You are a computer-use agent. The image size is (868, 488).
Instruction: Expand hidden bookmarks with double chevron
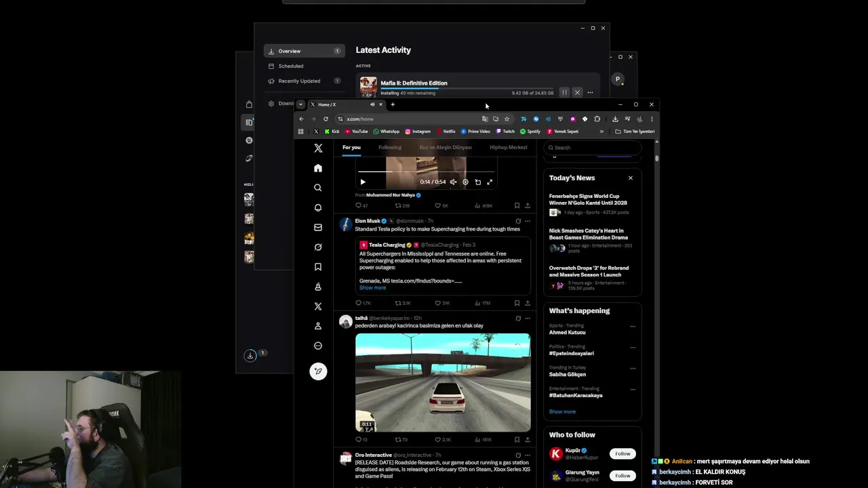coord(601,131)
